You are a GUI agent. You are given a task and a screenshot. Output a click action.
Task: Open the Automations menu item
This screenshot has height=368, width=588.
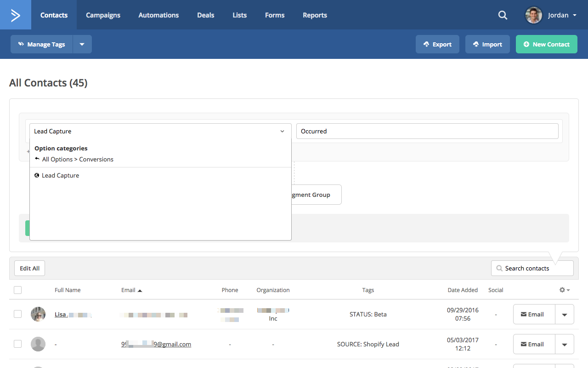pyautogui.click(x=158, y=15)
